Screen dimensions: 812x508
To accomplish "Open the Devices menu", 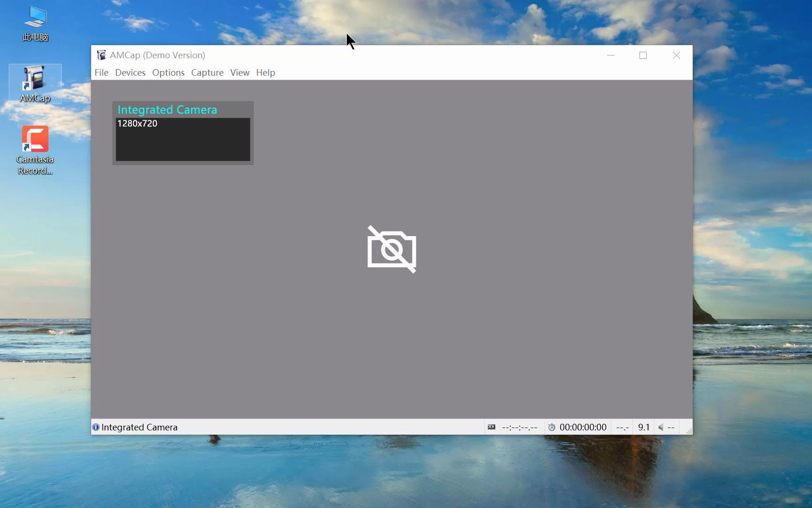I will pos(130,72).
